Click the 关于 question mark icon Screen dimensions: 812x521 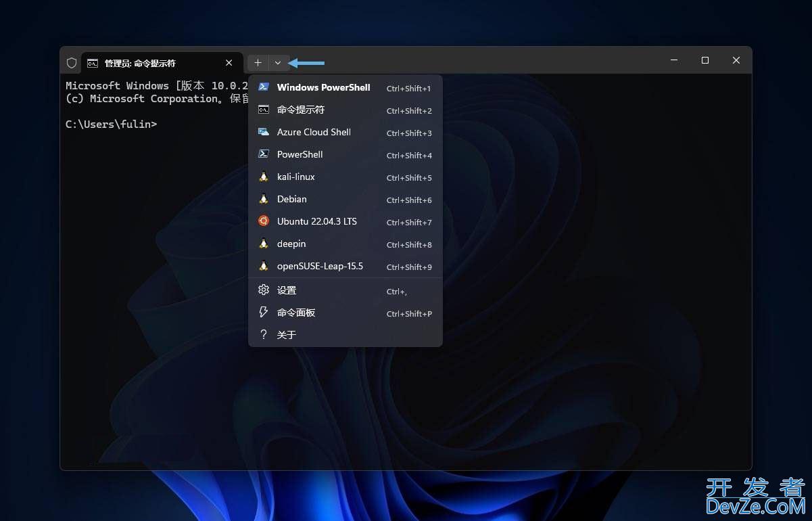(264, 334)
